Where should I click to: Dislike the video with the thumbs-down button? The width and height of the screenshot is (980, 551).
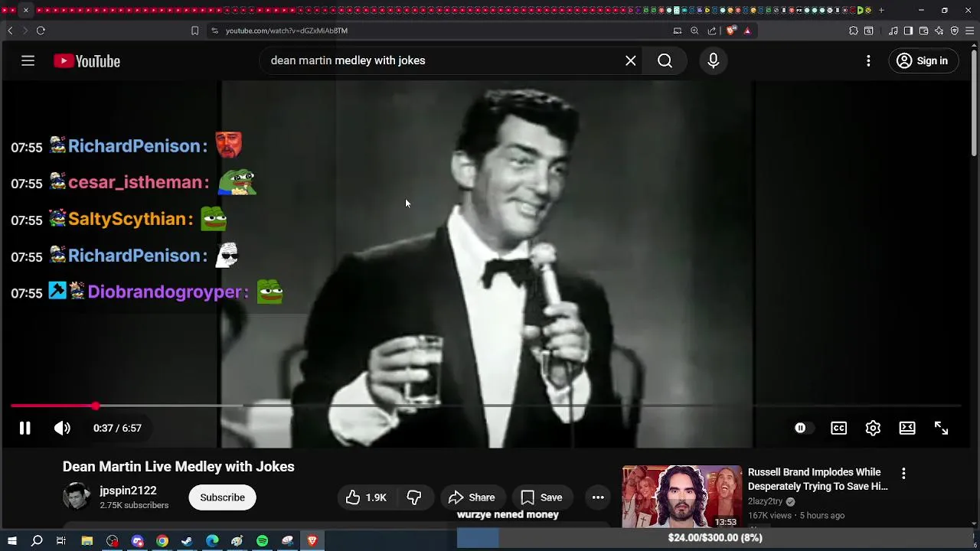click(x=414, y=497)
